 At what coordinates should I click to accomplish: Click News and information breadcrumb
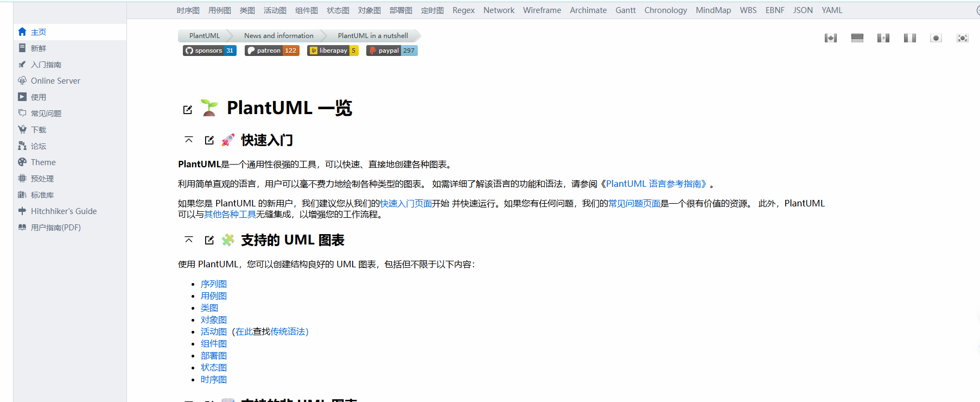(x=279, y=36)
